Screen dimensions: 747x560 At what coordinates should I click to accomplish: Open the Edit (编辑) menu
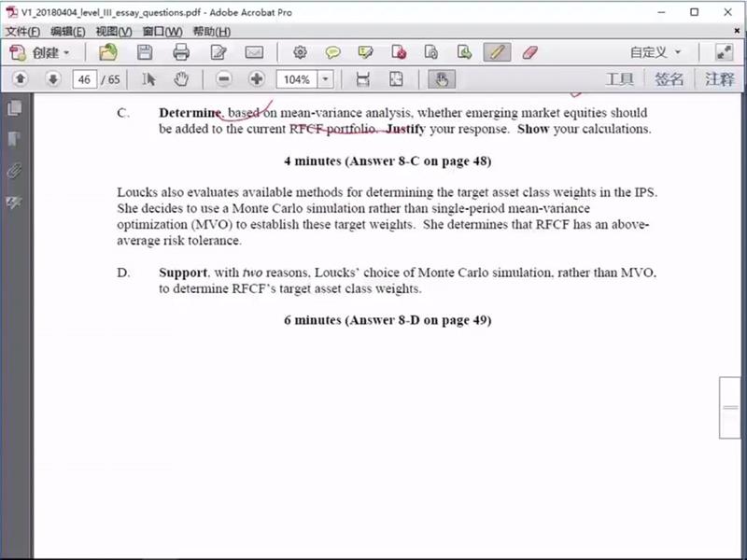[67, 32]
